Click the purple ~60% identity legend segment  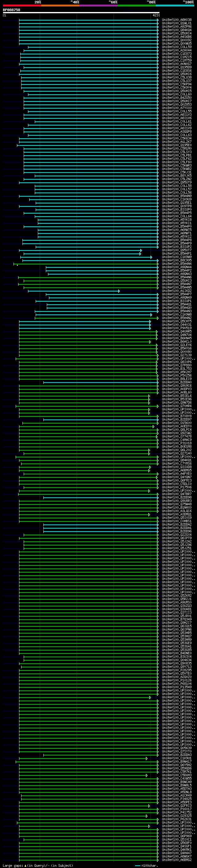(x=99, y=6)
